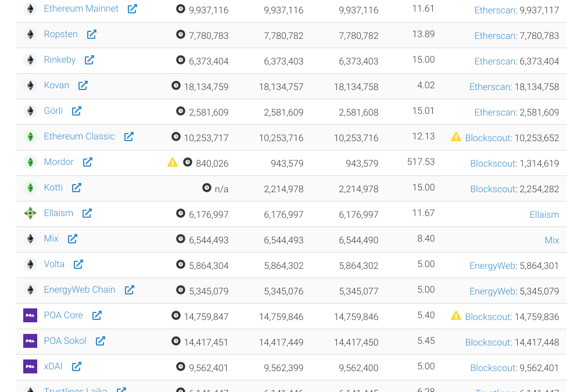Viewport: 588px width, 392px height.
Task: Click the Mix link in the rightmost column
Action: [x=552, y=240]
